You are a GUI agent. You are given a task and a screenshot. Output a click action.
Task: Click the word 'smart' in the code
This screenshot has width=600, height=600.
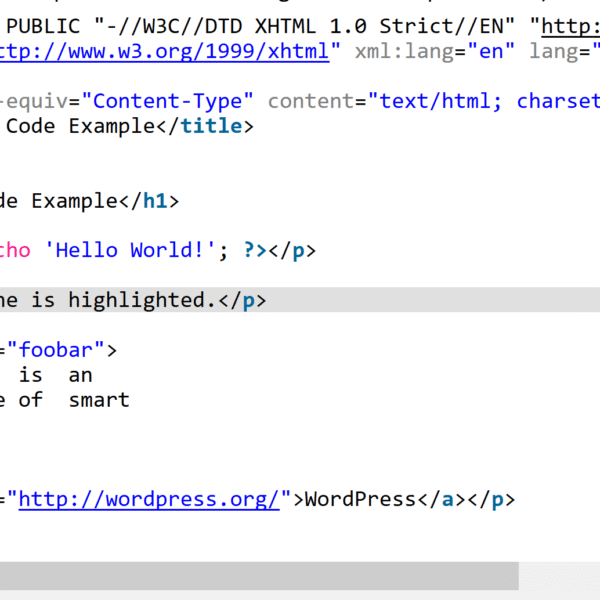pyautogui.click(x=99, y=400)
